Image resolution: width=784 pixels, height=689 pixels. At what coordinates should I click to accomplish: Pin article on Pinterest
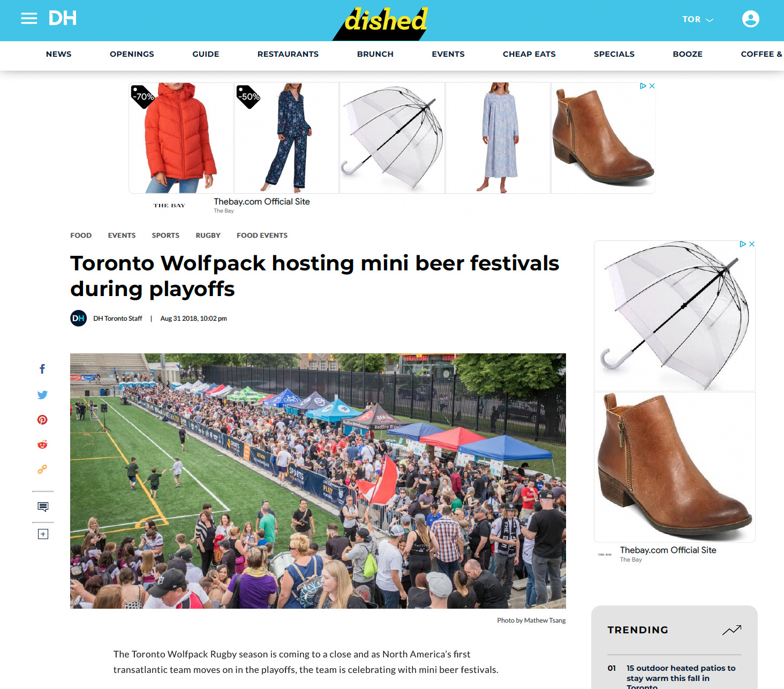pos(42,420)
